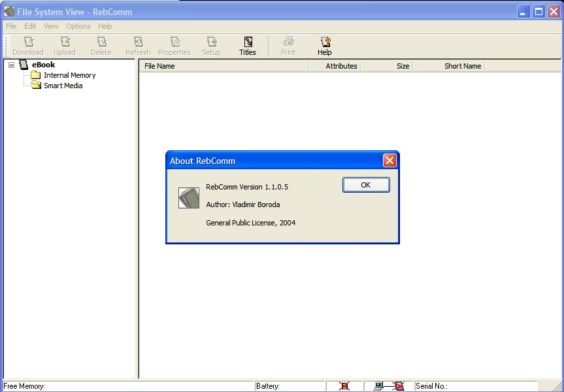
Task: Open the View menu
Action: (51, 26)
